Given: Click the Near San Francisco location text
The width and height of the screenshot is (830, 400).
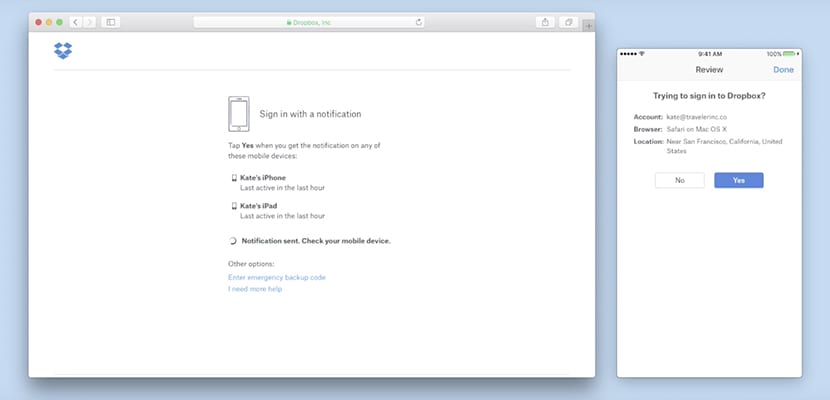Looking at the screenshot, I should (724, 146).
